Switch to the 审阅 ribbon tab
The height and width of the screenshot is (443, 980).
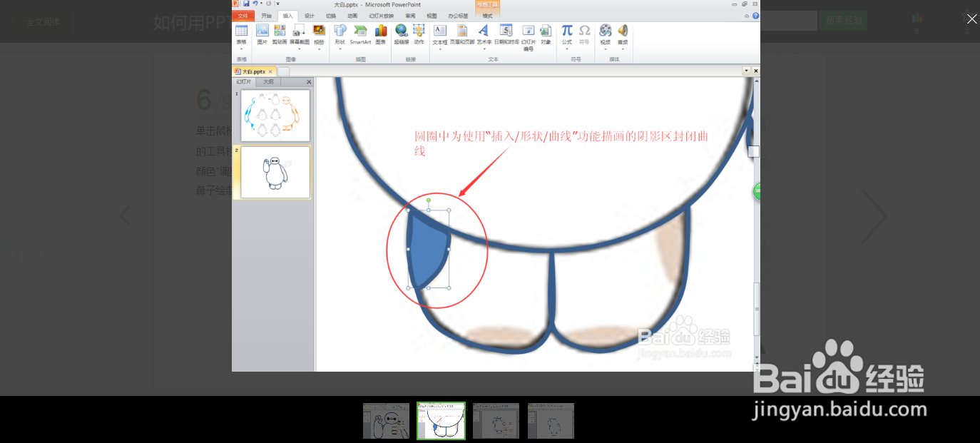[410, 16]
